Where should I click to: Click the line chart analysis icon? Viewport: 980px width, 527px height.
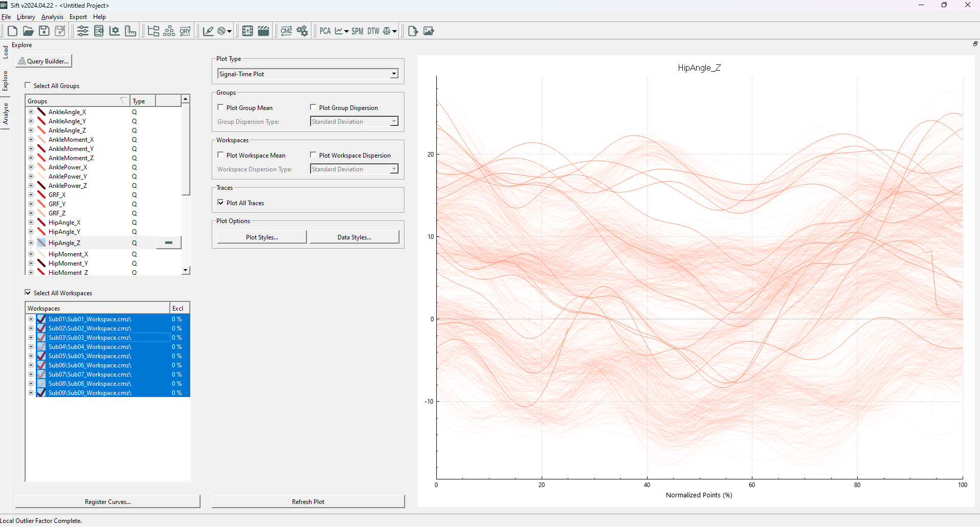[339, 31]
